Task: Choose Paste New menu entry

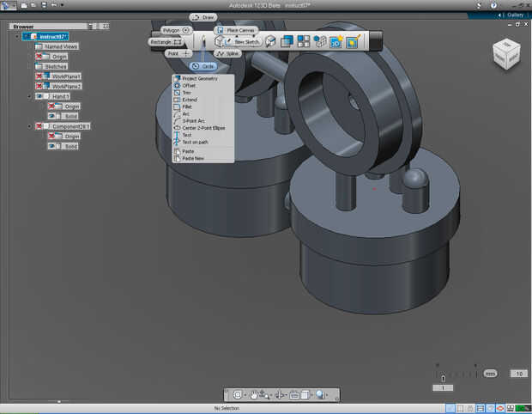Action: [x=203, y=159]
